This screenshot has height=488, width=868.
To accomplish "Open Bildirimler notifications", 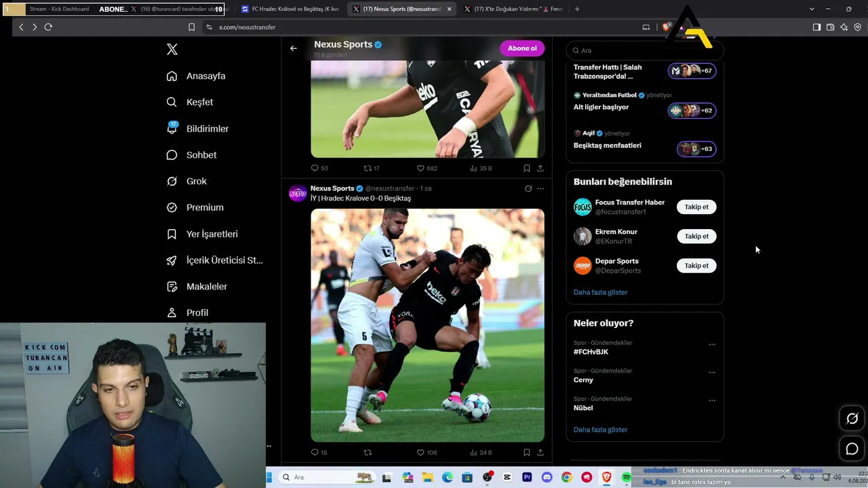I will click(x=197, y=129).
